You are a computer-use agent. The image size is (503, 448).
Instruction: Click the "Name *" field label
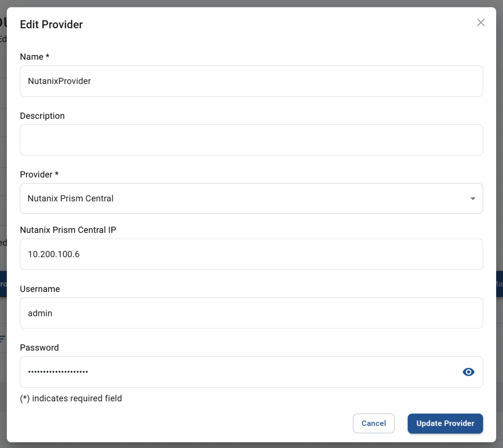click(34, 57)
